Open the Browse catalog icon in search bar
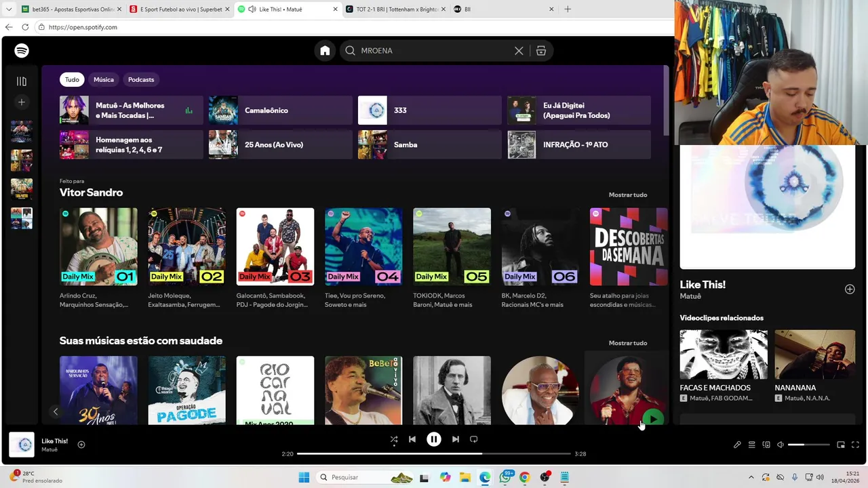 541,51
